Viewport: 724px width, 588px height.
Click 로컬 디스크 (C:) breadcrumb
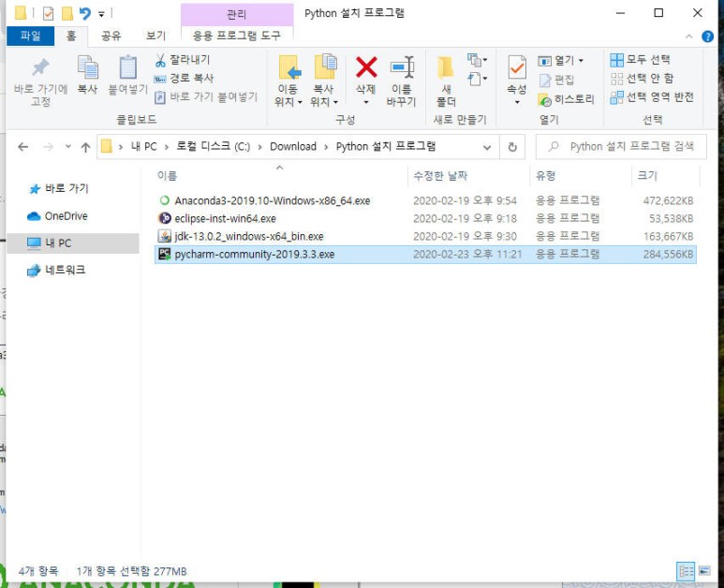tap(214, 147)
